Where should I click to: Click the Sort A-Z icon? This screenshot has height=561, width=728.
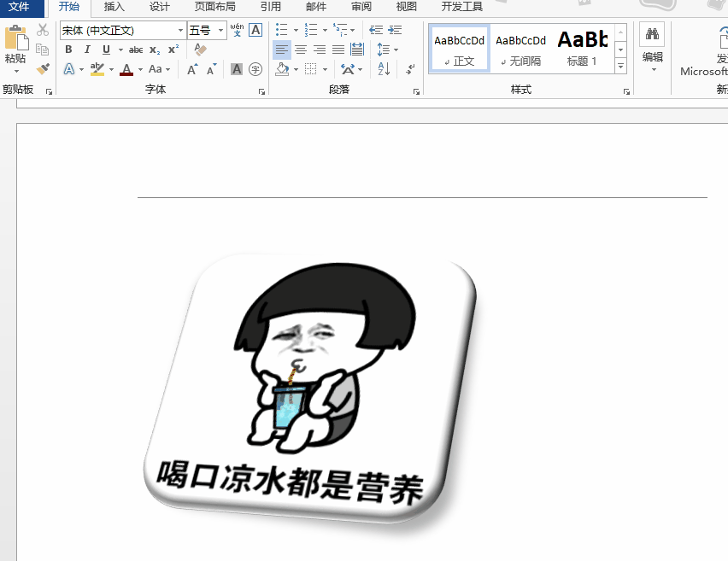coord(384,69)
